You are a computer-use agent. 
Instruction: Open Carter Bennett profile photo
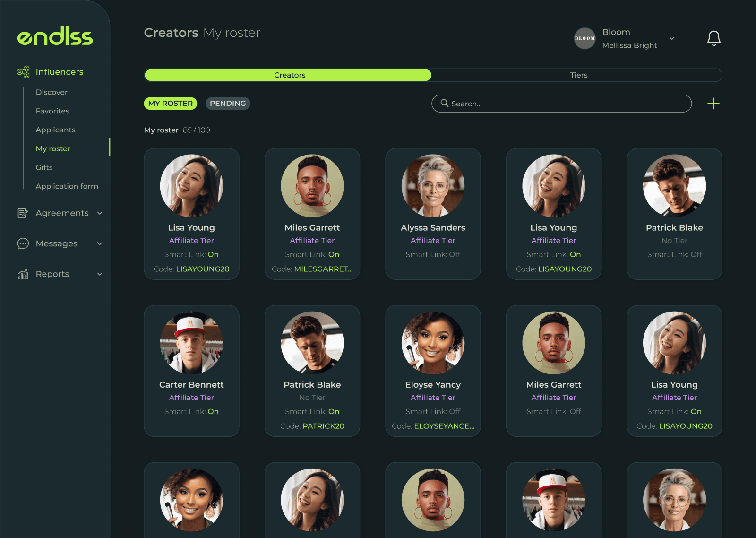click(x=191, y=343)
